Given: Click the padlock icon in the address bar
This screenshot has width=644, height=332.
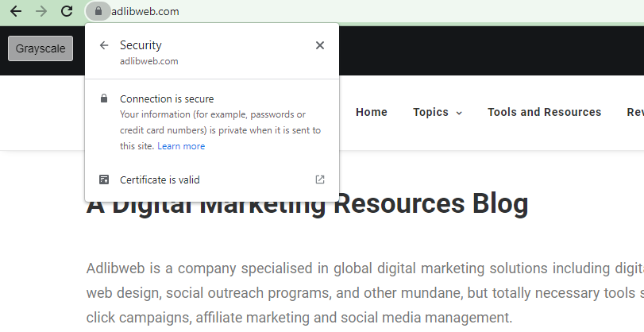Looking at the screenshot, I should [98, 11].
